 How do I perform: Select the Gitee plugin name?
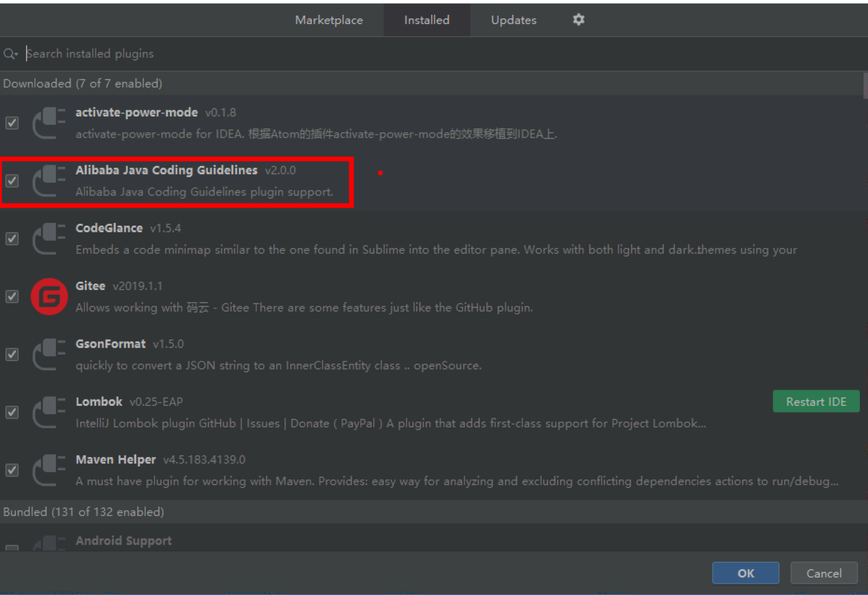click(90, 286)
